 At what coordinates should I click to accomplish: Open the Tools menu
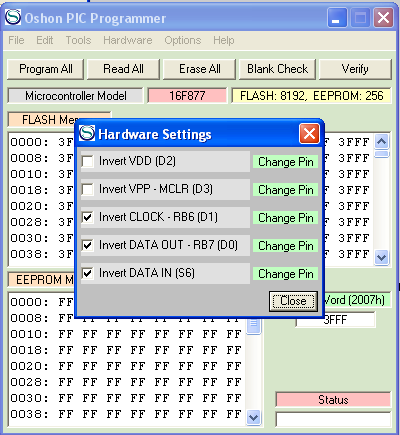point(78,40)
